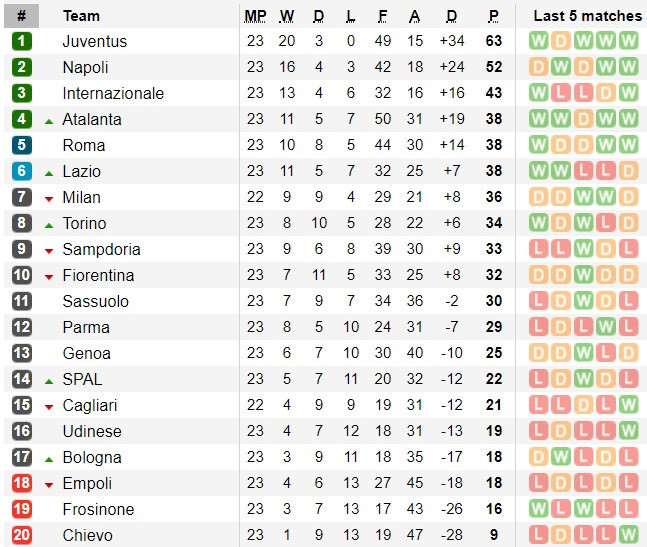Open the Internazionale team link
Image resolution: width=647 pixels, height=547 pixels.
[113, 93]
